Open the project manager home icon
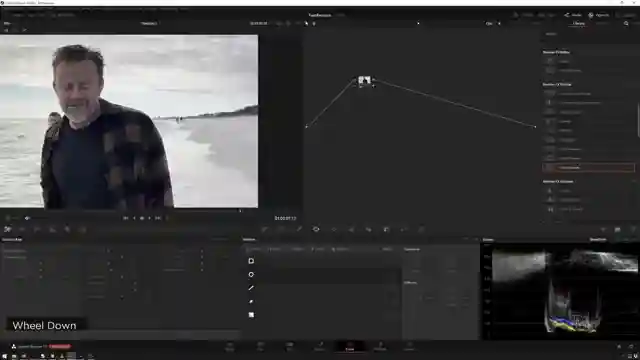Image resolution: width=640 pixels, height=360 pixels. [x=619, y=347]
